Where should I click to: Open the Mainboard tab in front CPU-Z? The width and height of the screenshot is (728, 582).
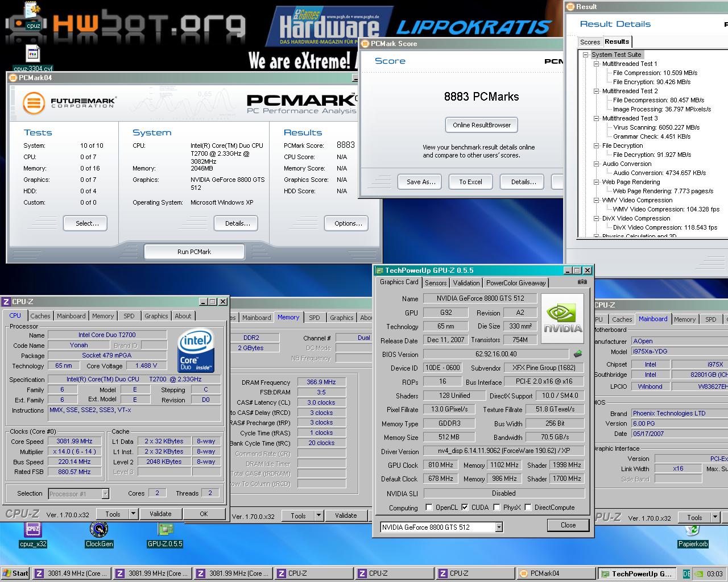tap(71, 316)
